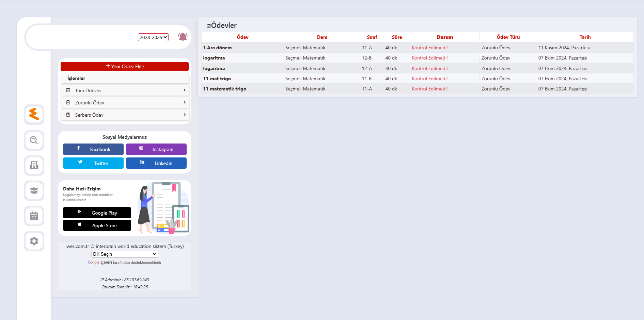Open the Facebook social media button
The height and width of the screenshot is (320, 644).
93,149
